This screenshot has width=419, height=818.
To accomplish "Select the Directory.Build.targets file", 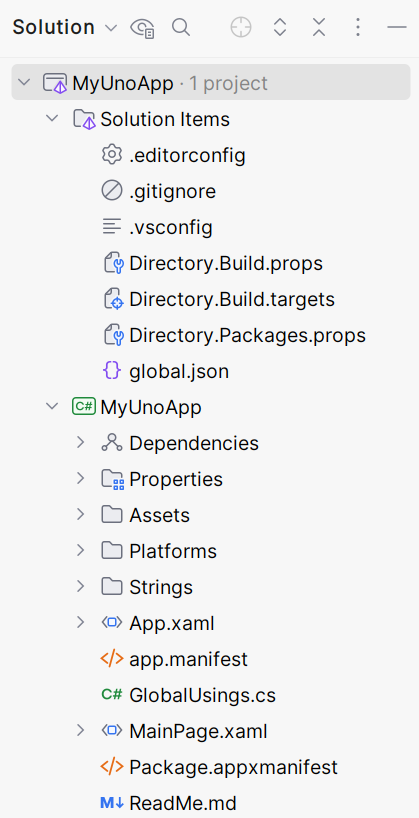I will coord(232,299).
